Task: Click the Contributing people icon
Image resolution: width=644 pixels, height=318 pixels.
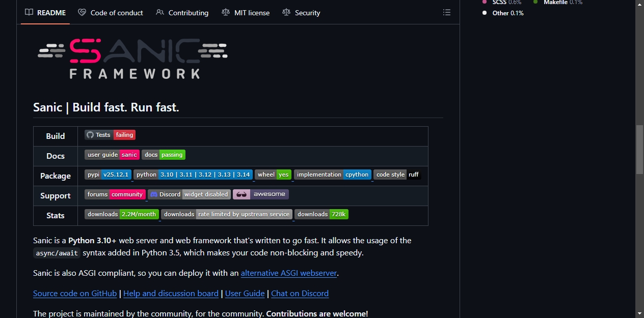Action: point(160,12)
